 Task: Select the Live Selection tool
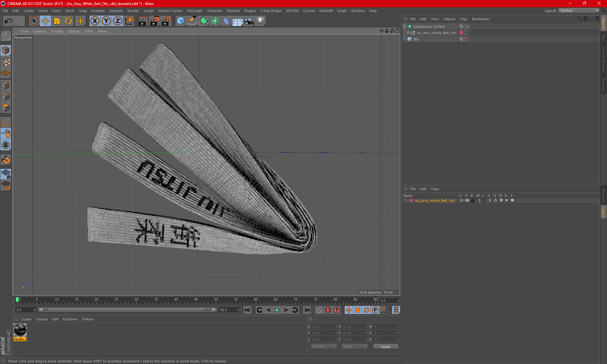pos(34,21)
